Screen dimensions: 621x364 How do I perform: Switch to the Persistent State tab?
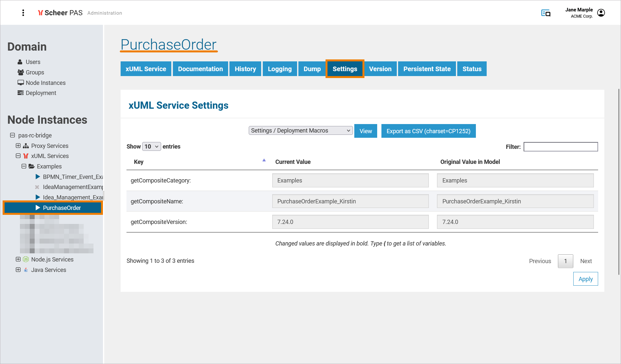coord(427,69)
